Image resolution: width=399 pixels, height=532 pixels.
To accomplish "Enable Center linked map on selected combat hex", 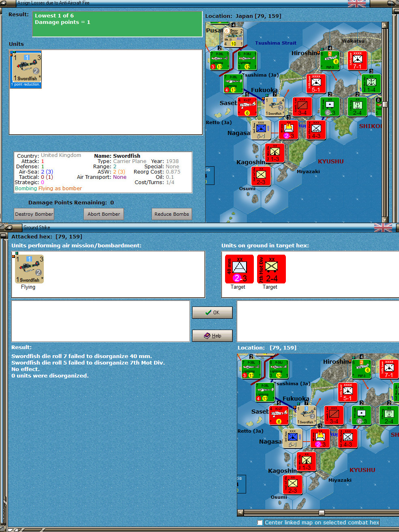I will coord(260,523).
